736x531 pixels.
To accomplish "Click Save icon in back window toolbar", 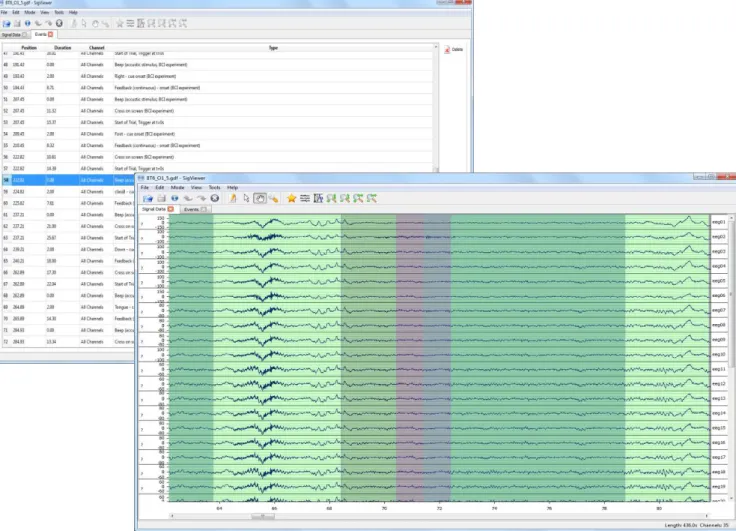I will (x=17, y=23).
